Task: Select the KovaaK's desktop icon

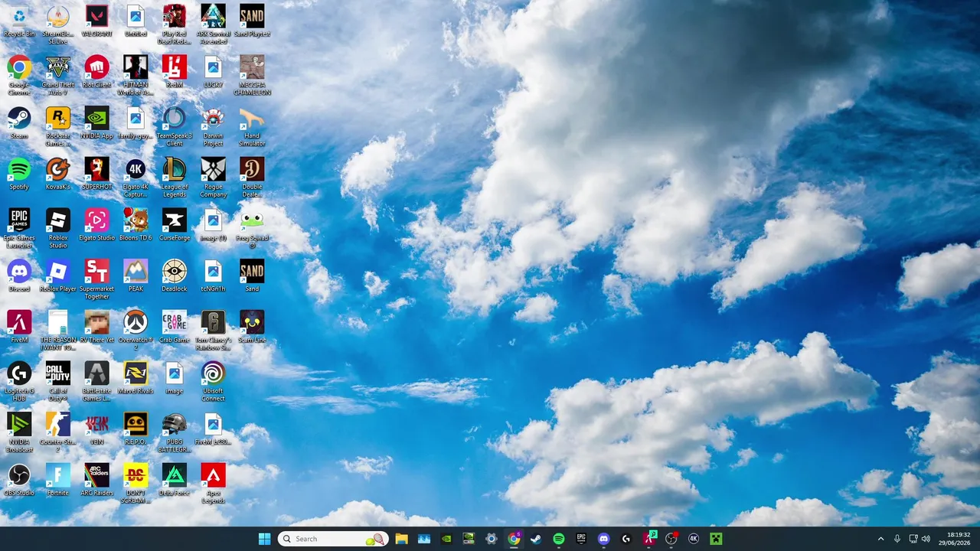Action: pyautogui.click(x=58, y=174)
